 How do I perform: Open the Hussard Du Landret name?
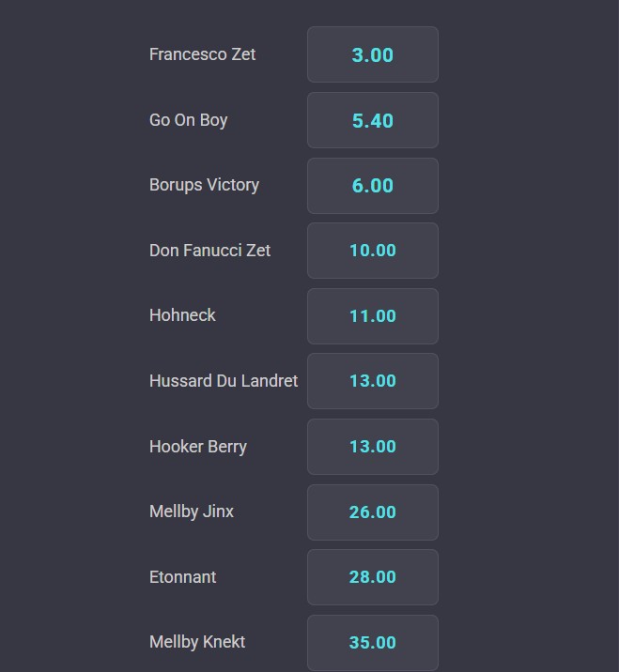click(224, 381)
